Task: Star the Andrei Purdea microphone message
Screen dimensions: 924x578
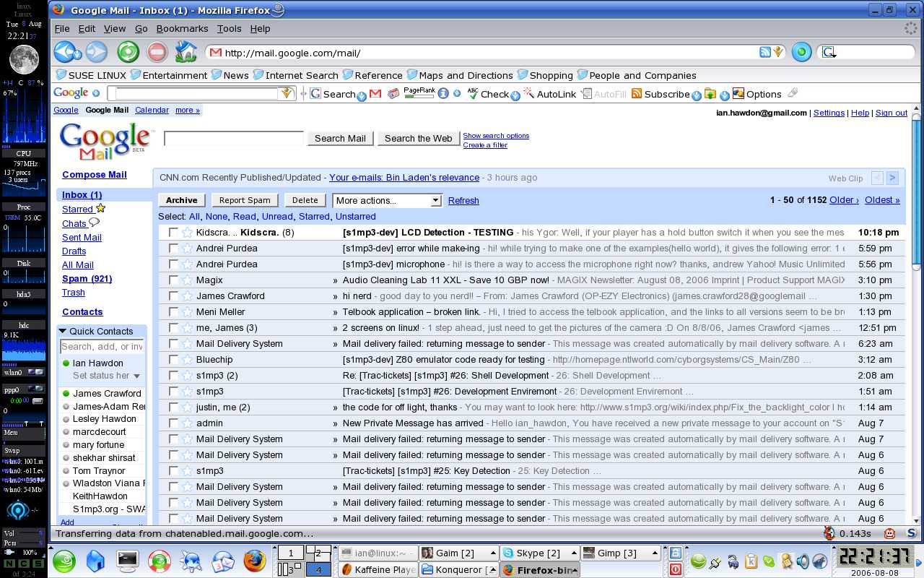Action: pyautogui.click(x=187, y=264)
